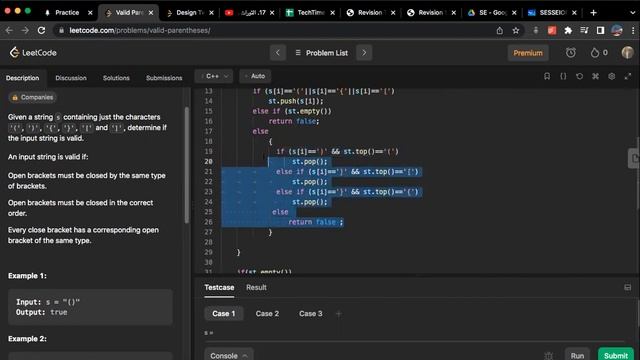This screenshot has height=360, width=640.
Task: Expand the Console panel dropdown
Action: point(229,356)
